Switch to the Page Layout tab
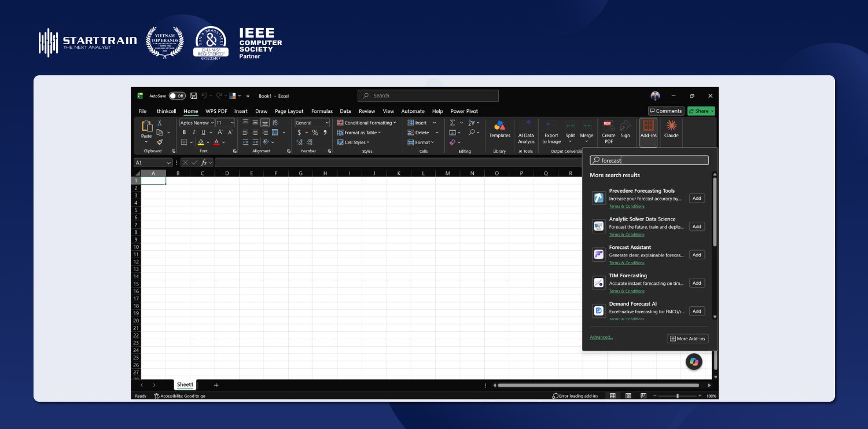 (289, 111)
